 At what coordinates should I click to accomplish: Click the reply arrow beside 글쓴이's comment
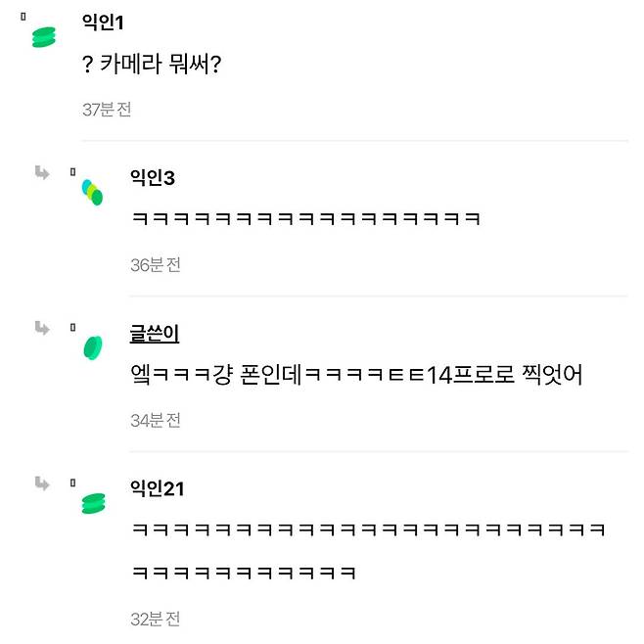coord(42,328)
